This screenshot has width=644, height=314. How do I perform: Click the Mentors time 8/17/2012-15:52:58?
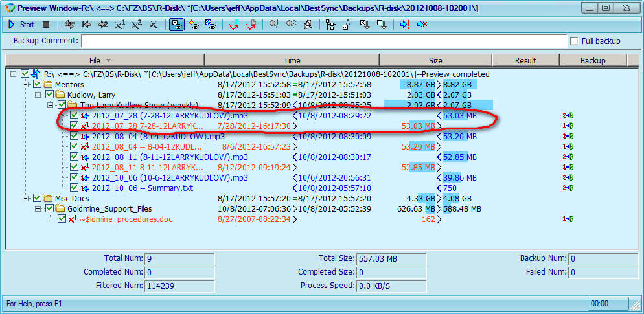point(254,85)
